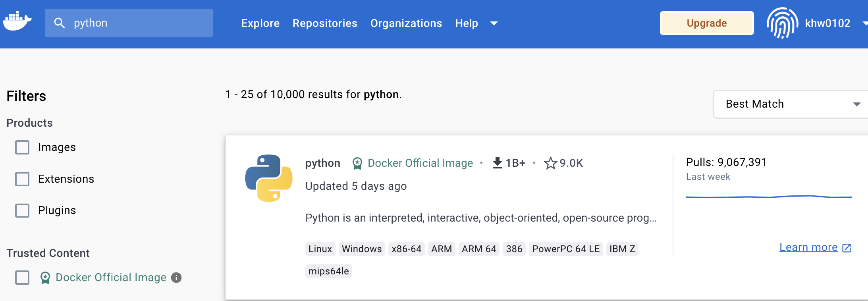
Task: Click the external link icon after Learn more
Action: point(847,248)
